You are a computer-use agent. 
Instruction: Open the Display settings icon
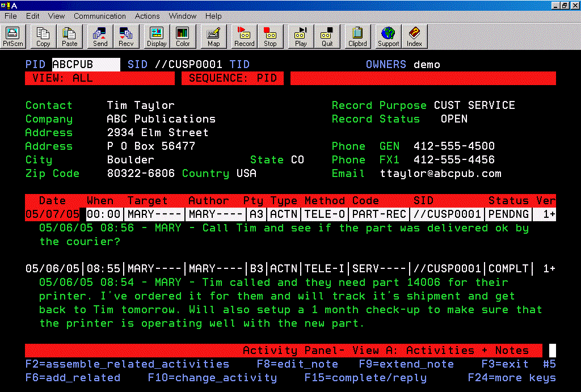[x=157, y=37]
